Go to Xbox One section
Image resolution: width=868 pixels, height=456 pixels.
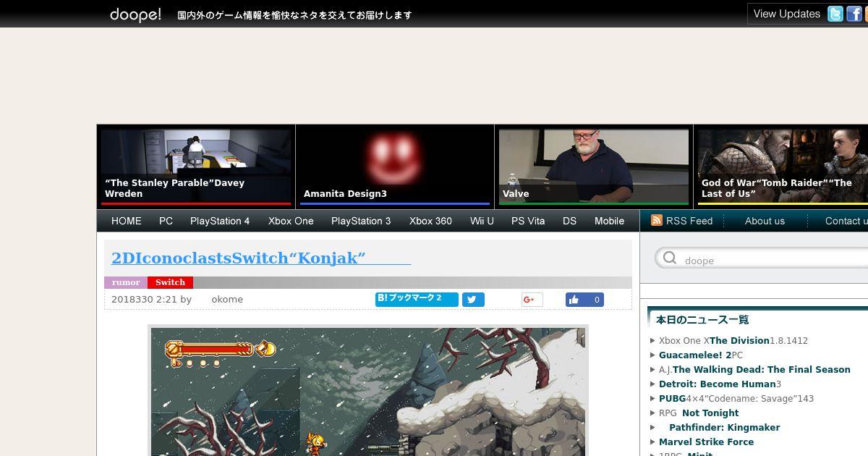(291, 221)
